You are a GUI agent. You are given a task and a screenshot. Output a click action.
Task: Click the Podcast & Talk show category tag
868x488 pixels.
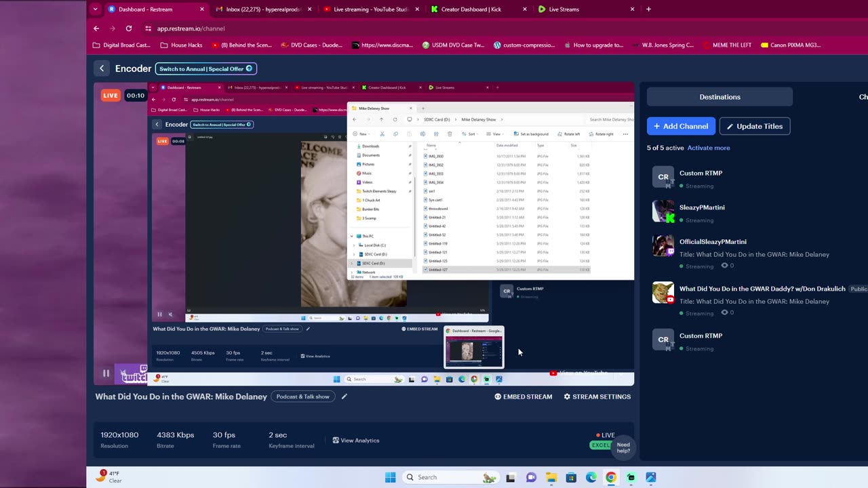point(302,396)
